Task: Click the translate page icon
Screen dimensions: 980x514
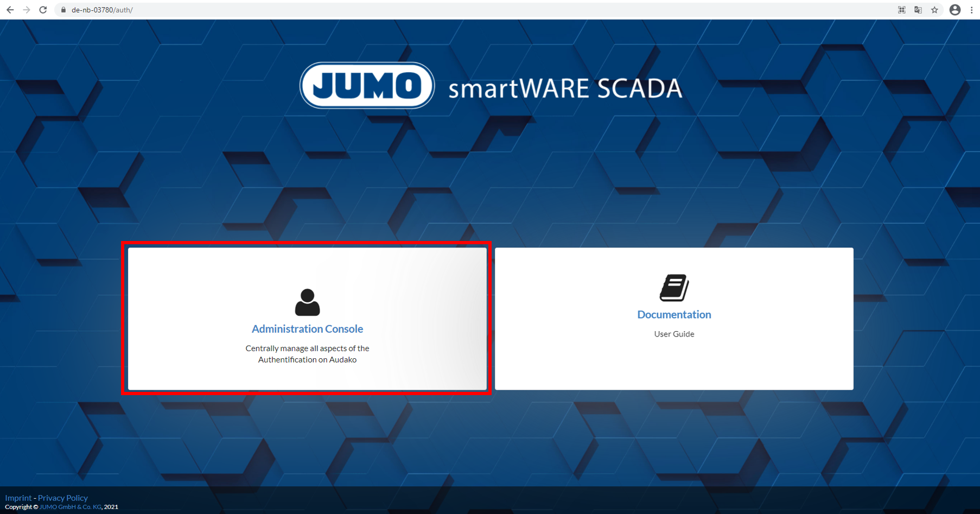Action: 918,10
